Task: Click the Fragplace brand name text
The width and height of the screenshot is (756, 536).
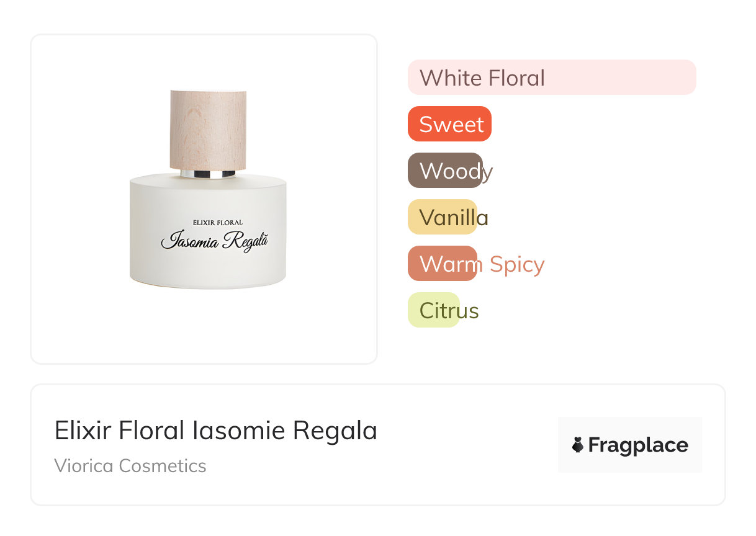Action: [638, 445]
